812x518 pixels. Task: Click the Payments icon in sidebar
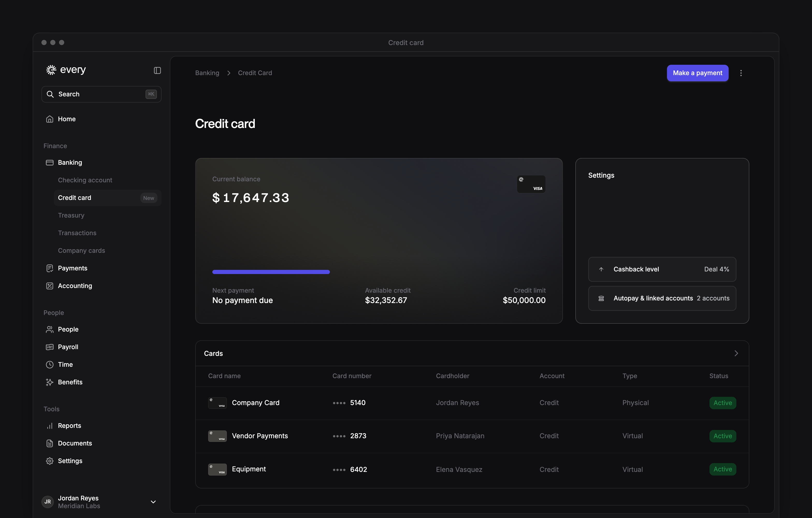tap(49, 268)
